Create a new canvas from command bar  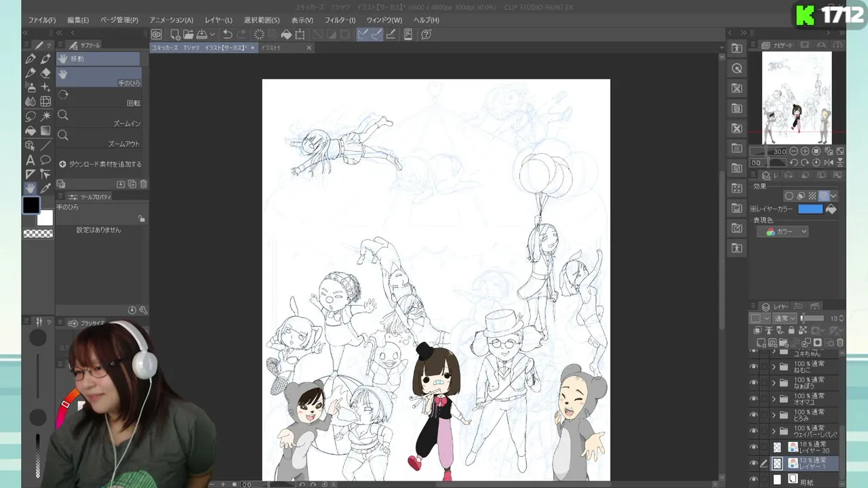pyautogui.click(x=175, y=34)
